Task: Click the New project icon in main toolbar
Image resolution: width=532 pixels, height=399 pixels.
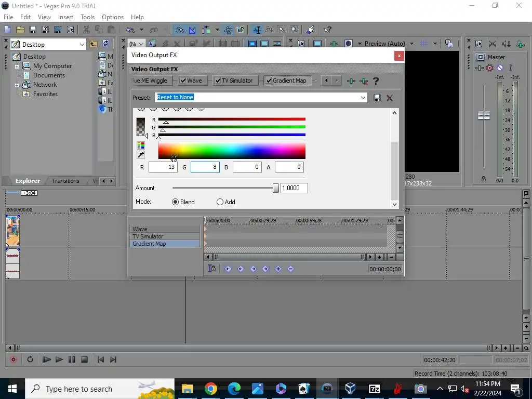Action: pos(7,30)
